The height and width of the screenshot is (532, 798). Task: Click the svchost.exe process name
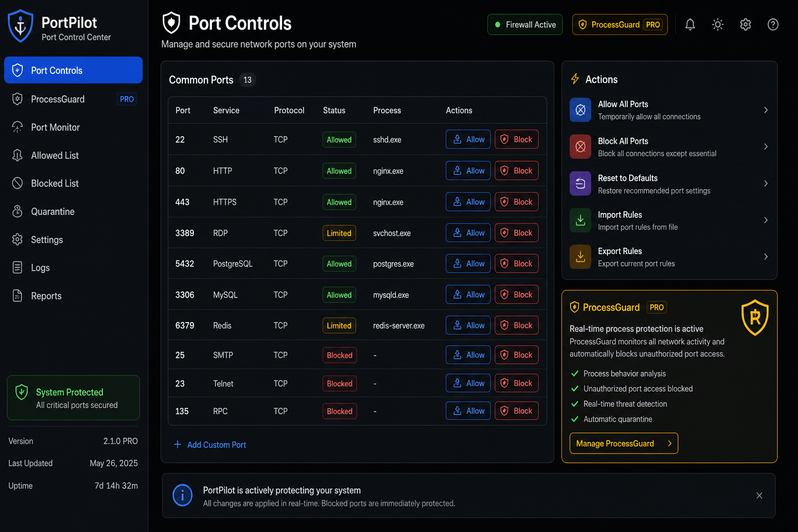point(392,233)
